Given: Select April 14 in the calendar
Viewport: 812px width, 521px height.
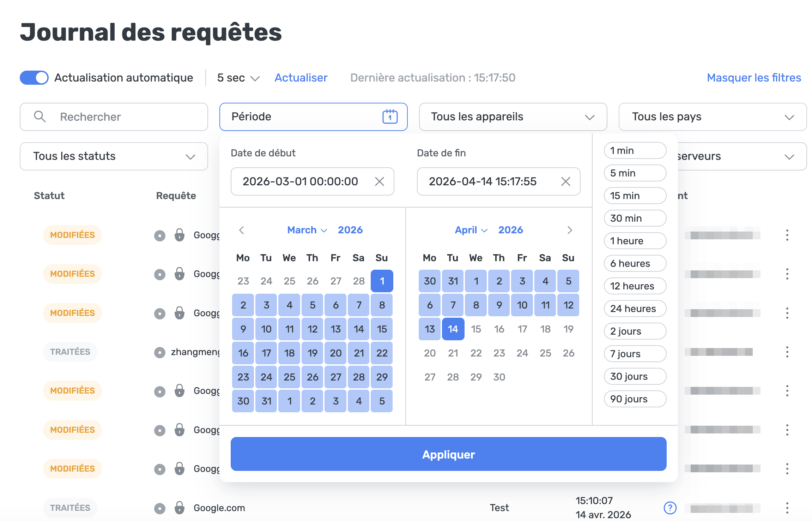Looking at the screenshot, I should click(453, 329).
